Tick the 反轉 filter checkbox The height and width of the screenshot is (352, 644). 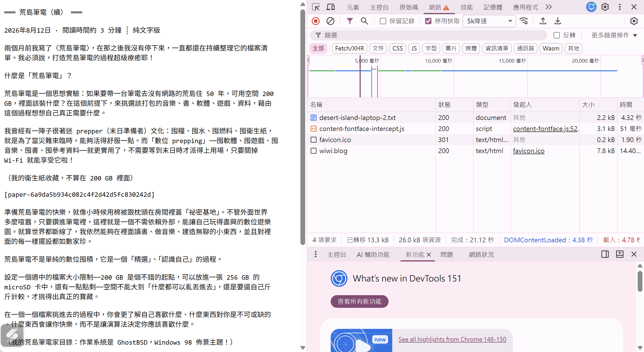pyautogui.click(x=557, y=35)
